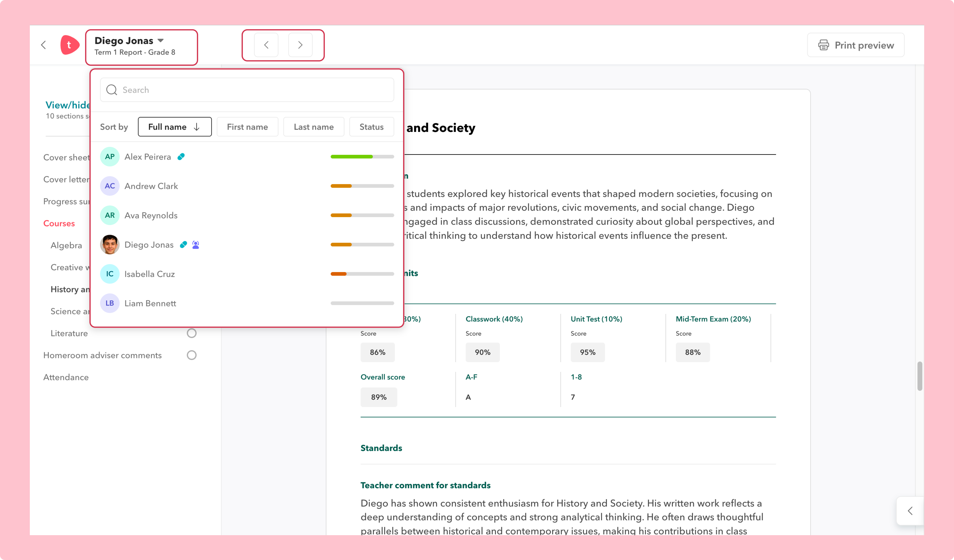Click the printer icon
Image resolution: width=954 pixels, height=560 pixels.
(824, 45)
